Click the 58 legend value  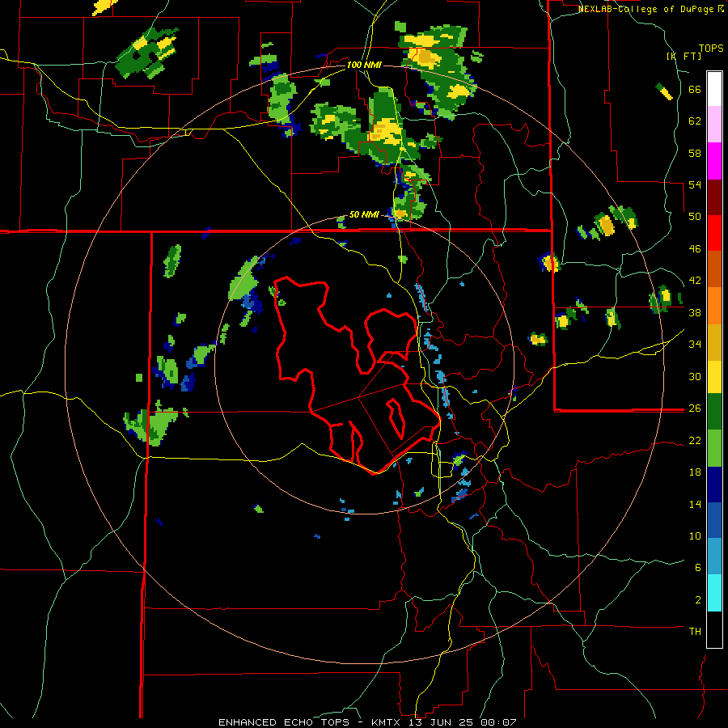click(x=695, y=153)
